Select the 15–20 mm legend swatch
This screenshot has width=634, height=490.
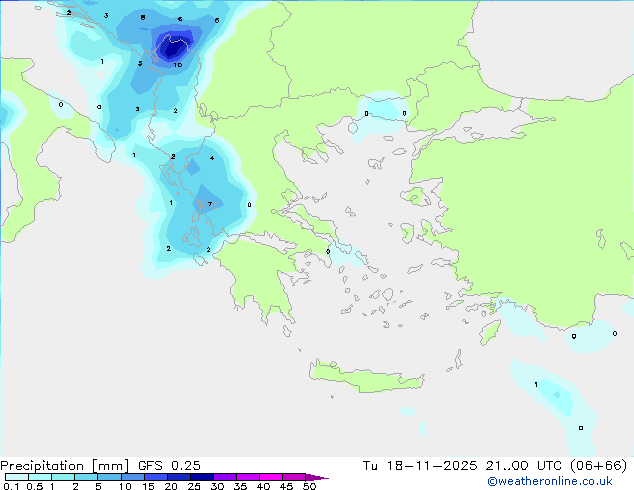coord(155,477)
